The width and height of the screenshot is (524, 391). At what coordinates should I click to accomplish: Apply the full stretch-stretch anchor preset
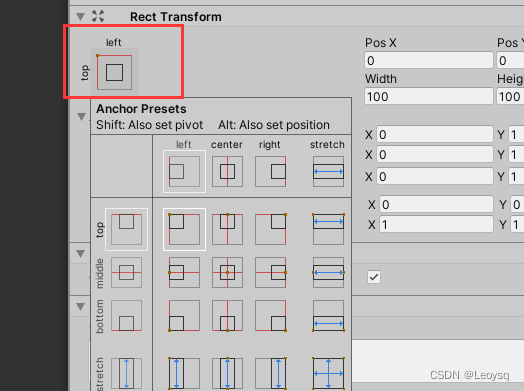pos(329,373)
